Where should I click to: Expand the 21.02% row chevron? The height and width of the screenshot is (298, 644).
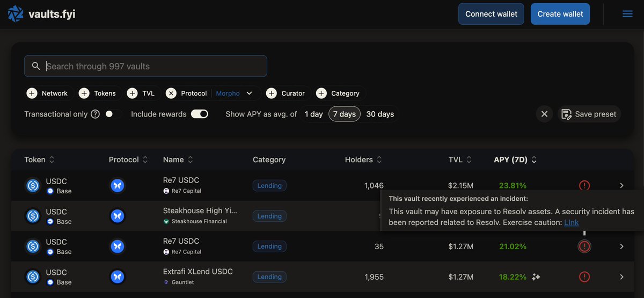point(621,246)
